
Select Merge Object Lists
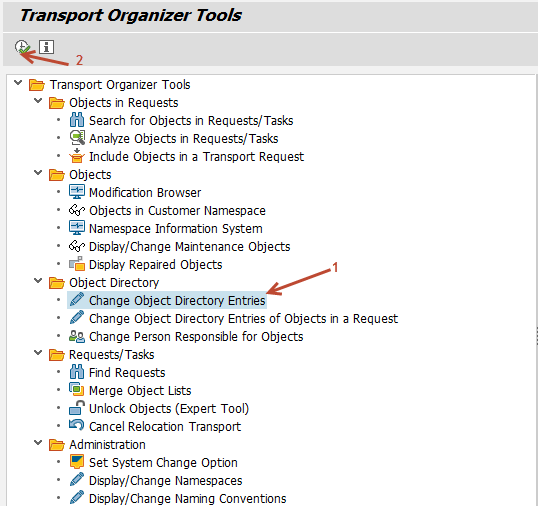[x=140, y=391]
